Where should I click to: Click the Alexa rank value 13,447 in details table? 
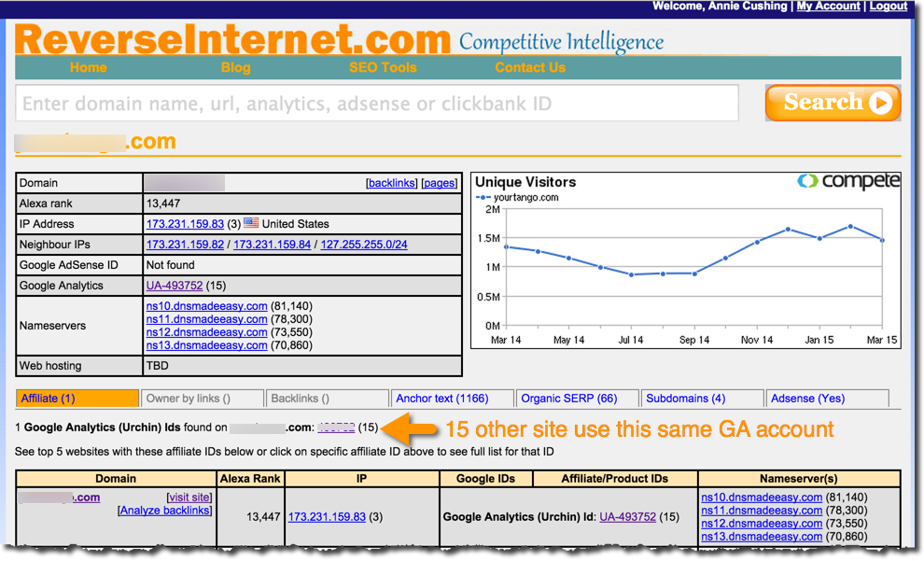[x=163, y=203]
